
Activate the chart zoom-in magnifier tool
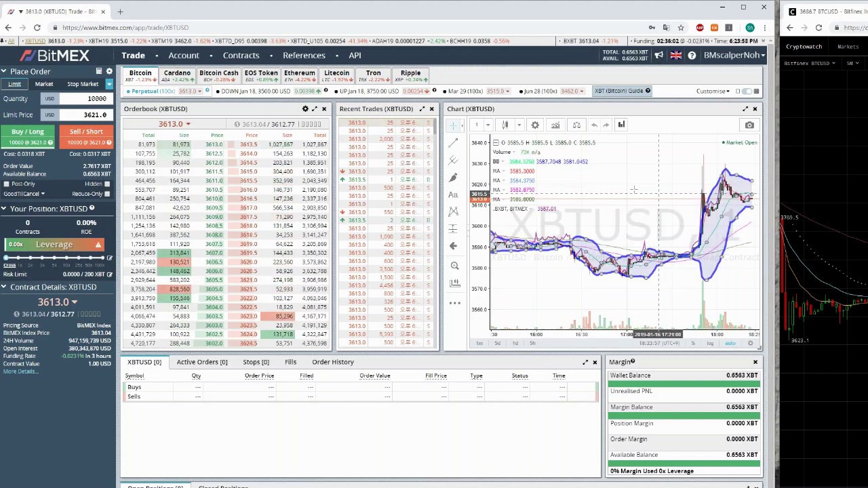pos(454,266)
